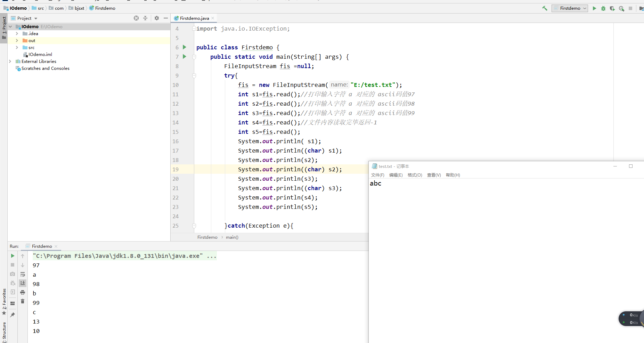Print the console output
644x343 pixels.
(23, 292)
